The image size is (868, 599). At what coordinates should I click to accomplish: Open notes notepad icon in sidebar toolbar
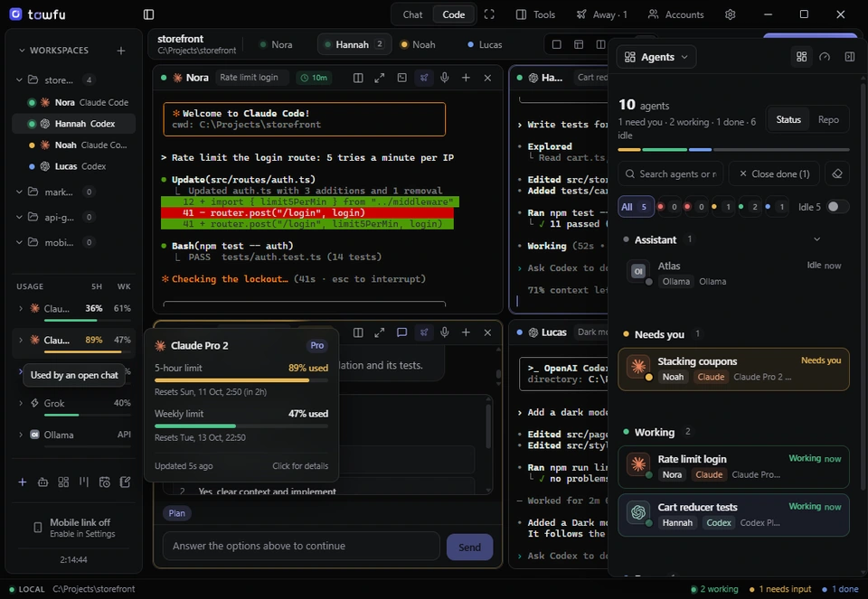tap(125, 482)
